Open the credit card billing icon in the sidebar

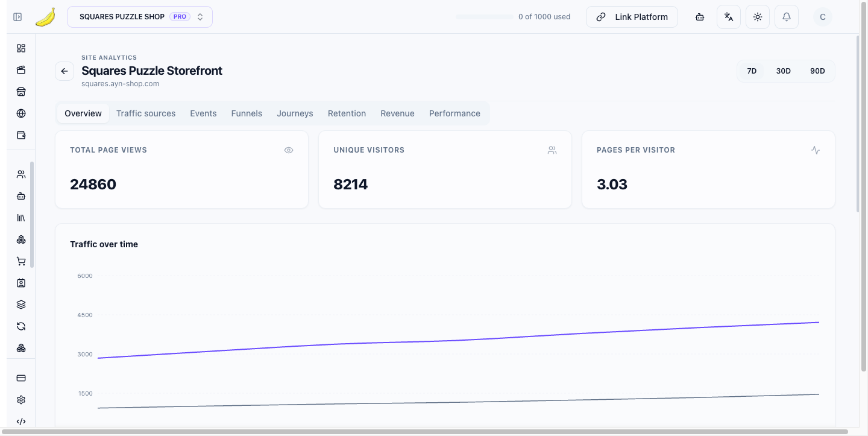pos(21,378)
